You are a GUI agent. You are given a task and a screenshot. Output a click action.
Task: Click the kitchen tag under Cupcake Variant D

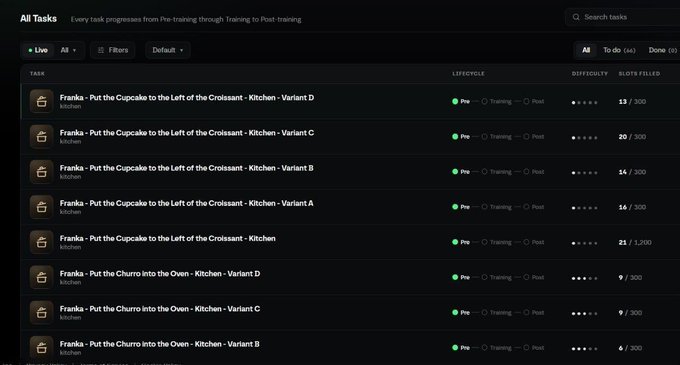(x=70, y=106)
